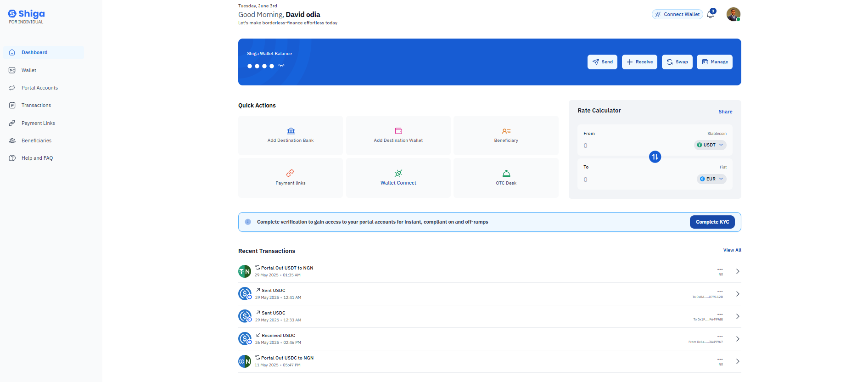Screen dimensions: 868x382
Task: Expand the Portal Out USDT to NGN transaction
Action: pos(738,271)
